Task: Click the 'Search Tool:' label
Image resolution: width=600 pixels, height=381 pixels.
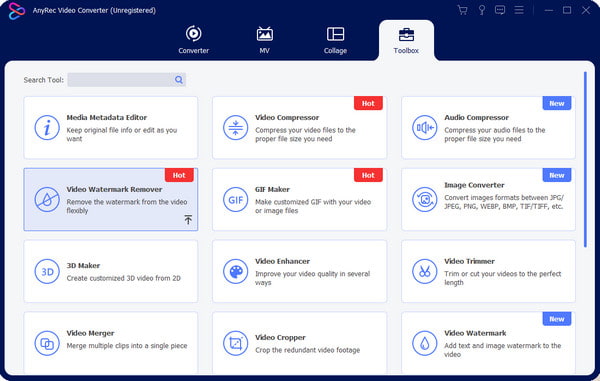Action: tap(44, 80)
